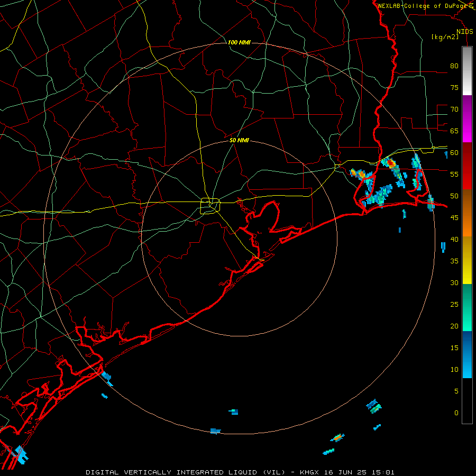Click the red segment of the color bar
This screenshot has height=476, width=476.
point(467,166)
